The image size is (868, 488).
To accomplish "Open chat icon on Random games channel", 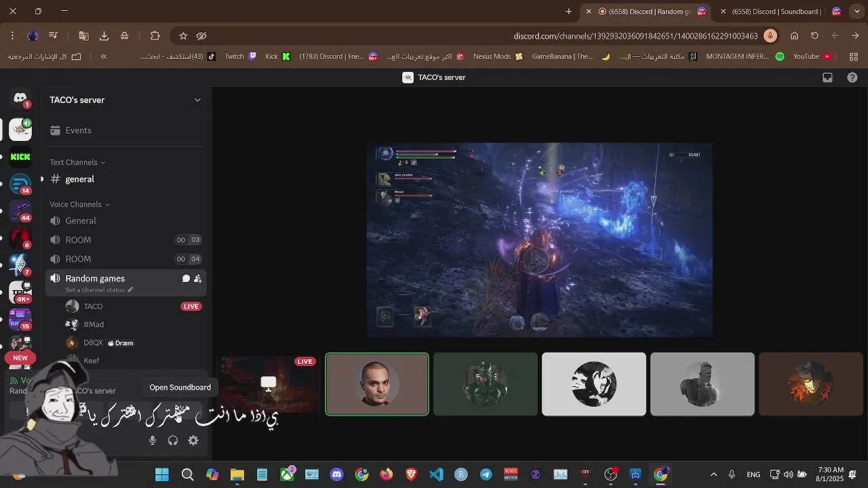I will pos(186,279).
